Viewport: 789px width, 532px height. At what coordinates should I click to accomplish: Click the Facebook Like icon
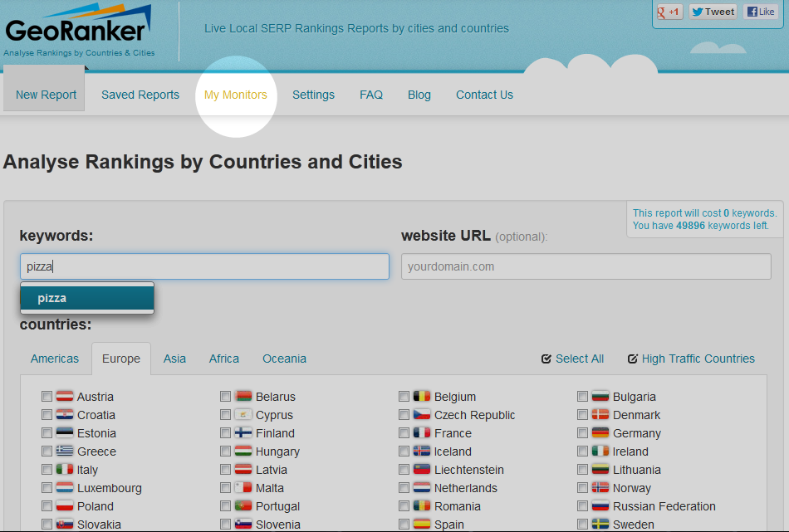tap(761, 12)
